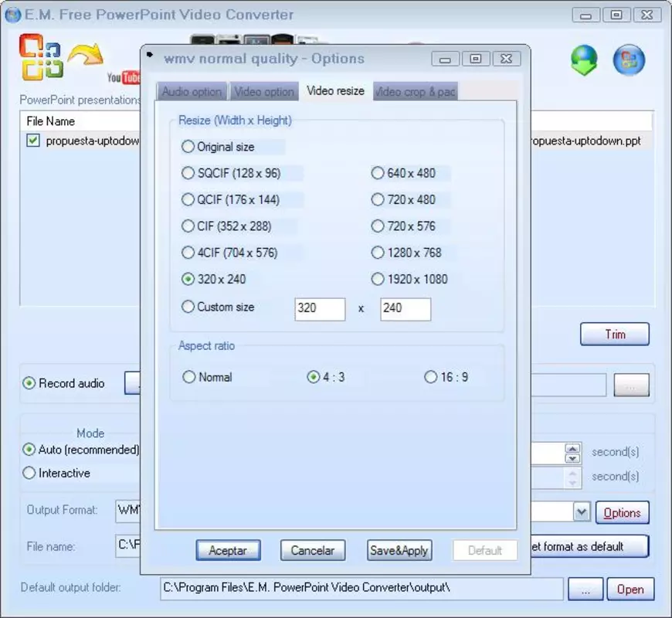Click Save&Apply button
The width and height of the screenshot is (672, 618).
tap(399, 550)
